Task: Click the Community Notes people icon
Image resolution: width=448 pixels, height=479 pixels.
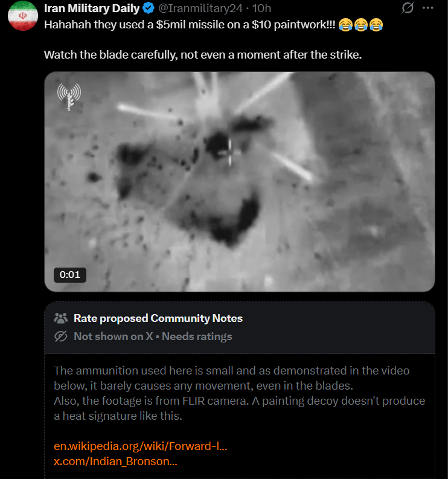Action: [61, 318]
